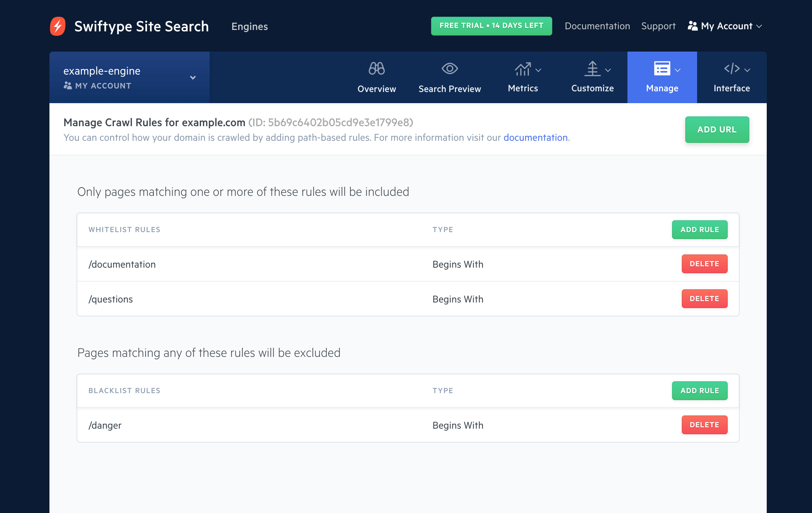Screen dimensions: 812x513
Task: Open the Support header link
Action: click(x=658, y=26)
